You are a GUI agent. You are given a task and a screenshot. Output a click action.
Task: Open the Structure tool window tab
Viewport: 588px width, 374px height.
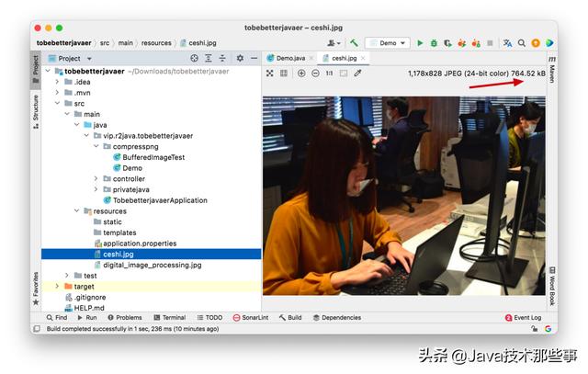point(36,112)
